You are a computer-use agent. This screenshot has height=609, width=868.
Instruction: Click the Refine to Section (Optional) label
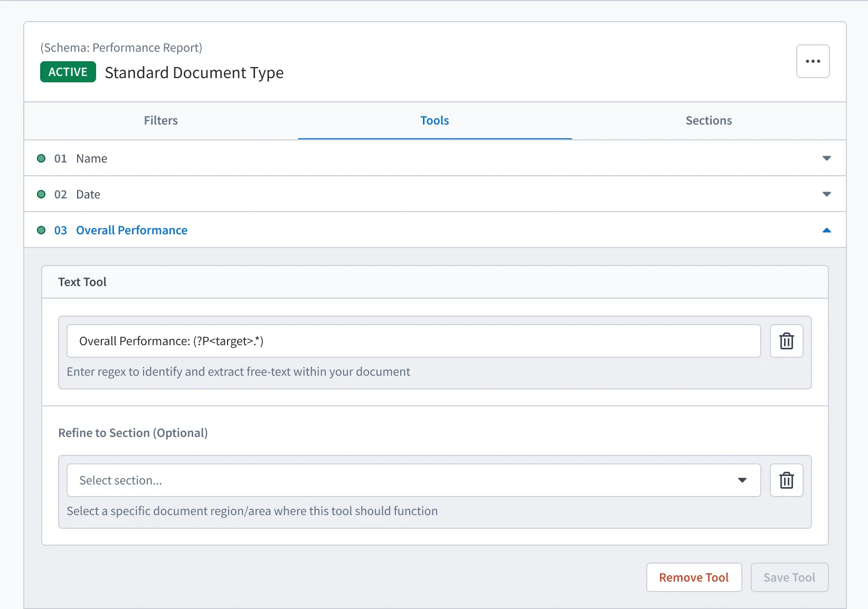pos(133,433)
